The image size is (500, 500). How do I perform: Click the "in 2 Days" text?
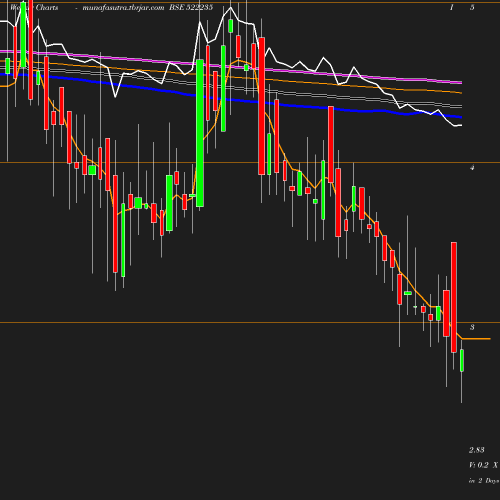(x=484, y=481)
